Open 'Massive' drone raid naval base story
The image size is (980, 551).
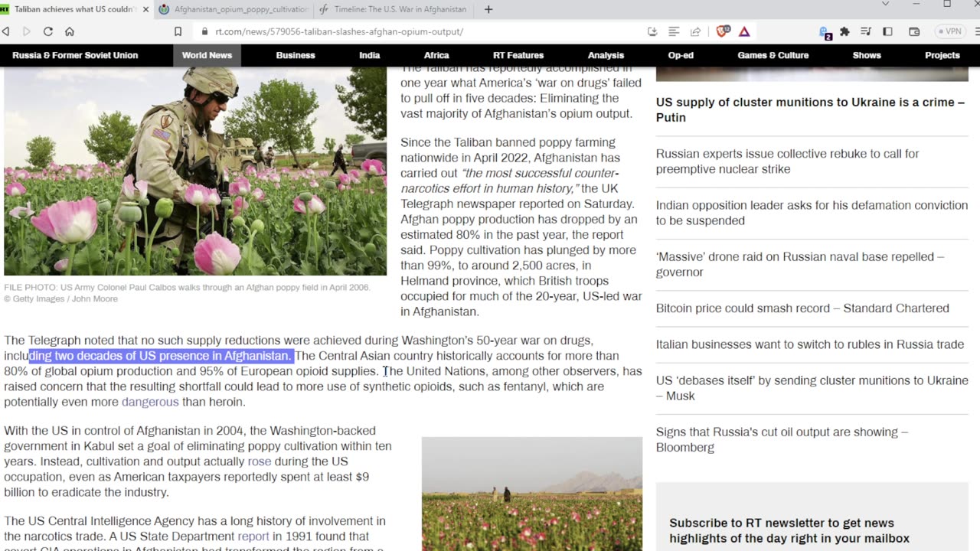[x=800, y=264]
